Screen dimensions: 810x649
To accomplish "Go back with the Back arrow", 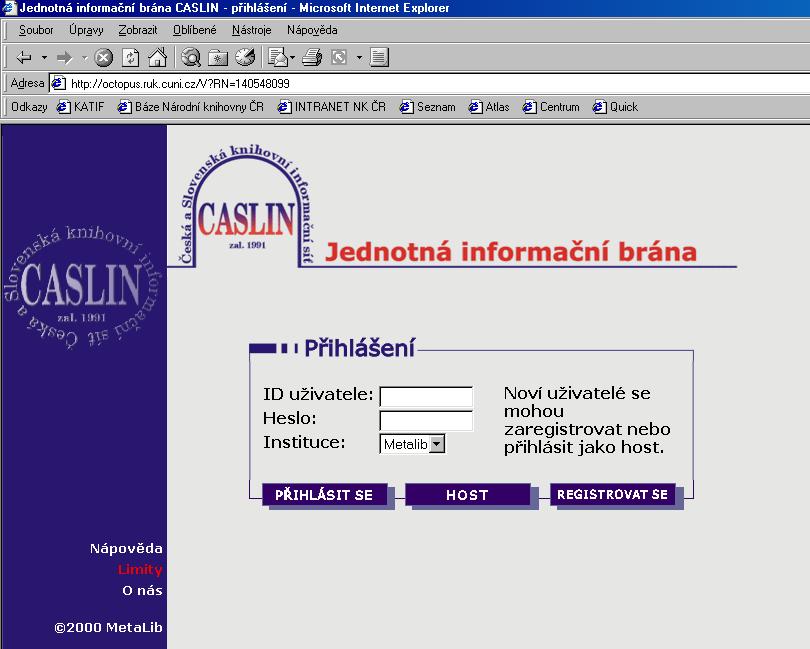I will click(24, 57).
